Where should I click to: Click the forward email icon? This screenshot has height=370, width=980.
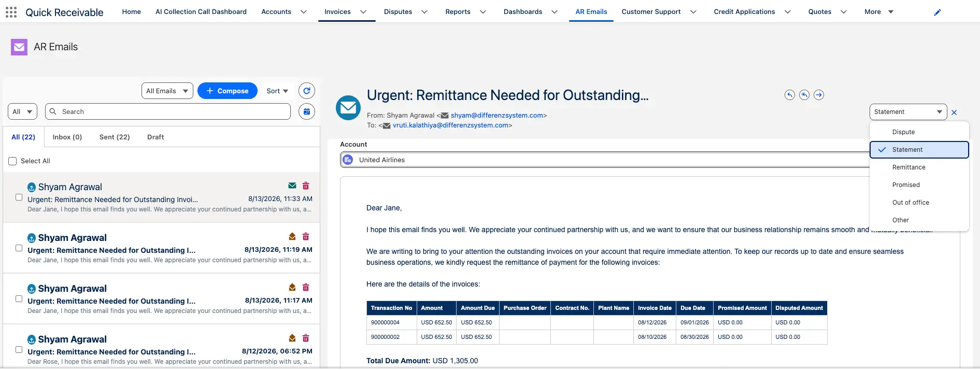pyautogui.click(x=818, y=95)
